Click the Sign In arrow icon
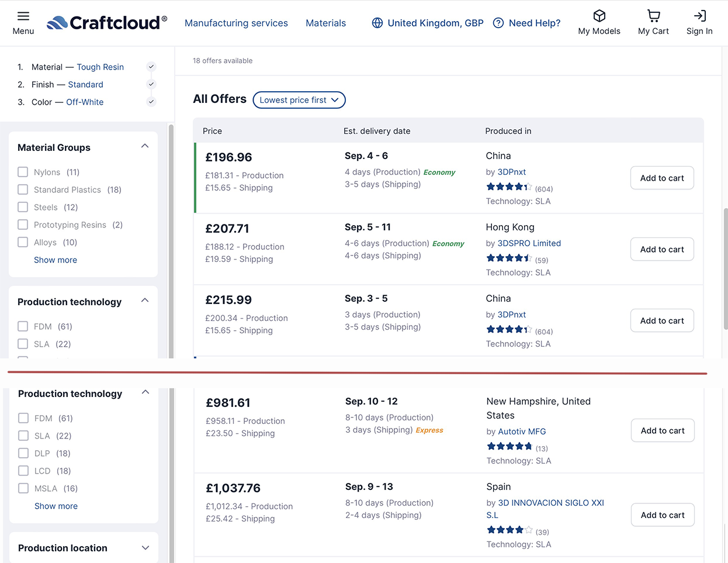Screen dimensions: 728x563 pyautogui.click(x=699, y=16)
